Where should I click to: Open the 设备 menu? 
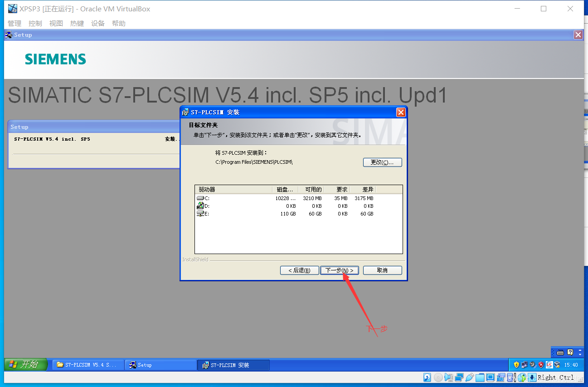(97, 23)
